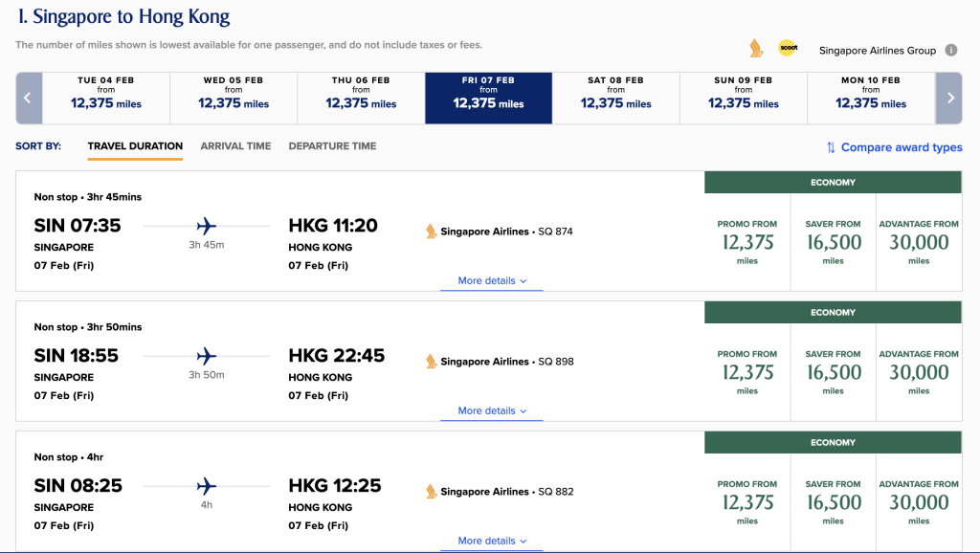Choose Saver 16,500 miles for SQ 874
This screenshot has width=980, height=553.
(834, 242)
